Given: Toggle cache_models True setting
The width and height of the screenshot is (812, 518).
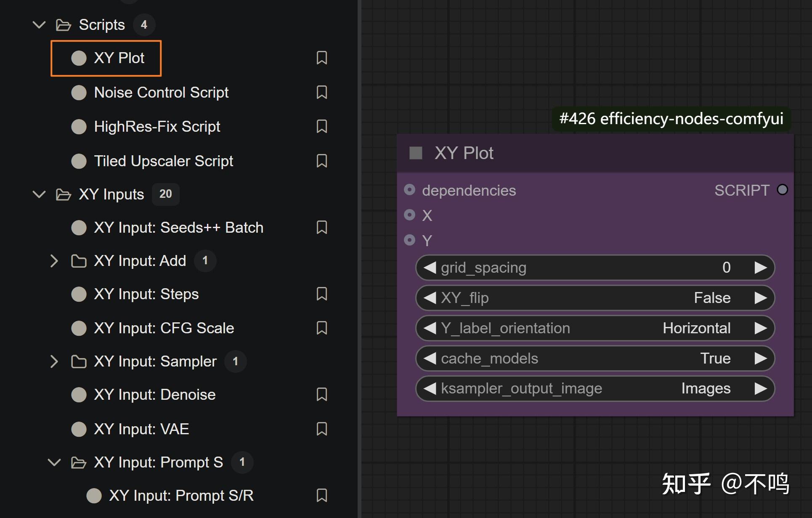Looking at the screenshot, I should (x=715, y=359).
